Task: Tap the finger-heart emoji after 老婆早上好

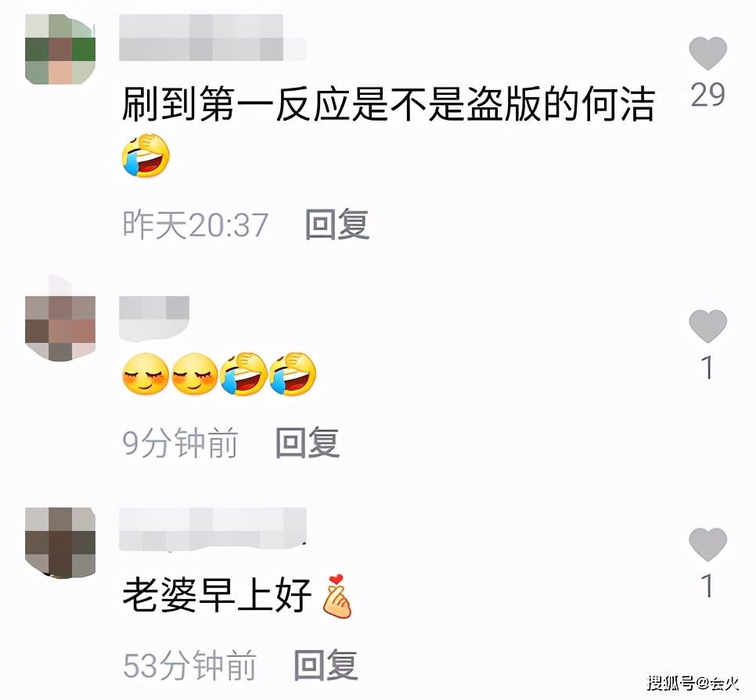Action: click(337, 596)
